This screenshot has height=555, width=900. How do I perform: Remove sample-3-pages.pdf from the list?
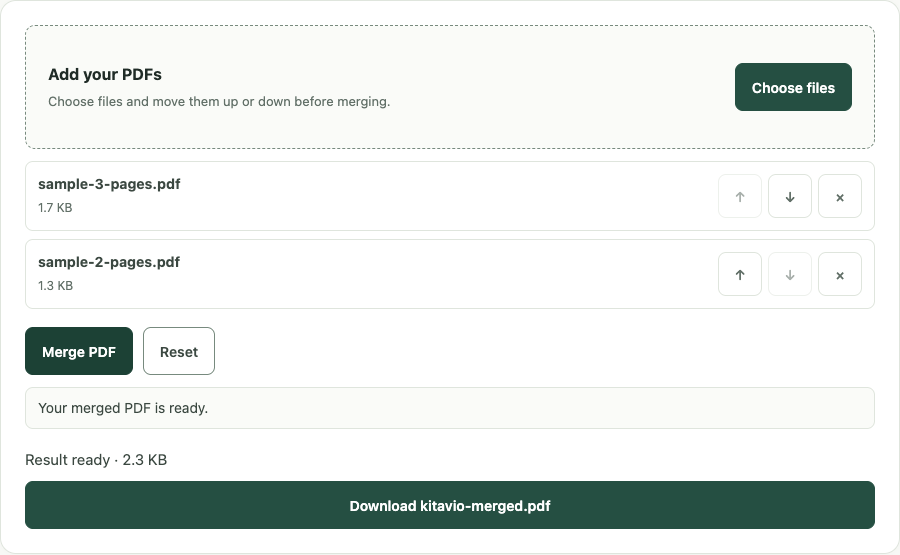coord(840,196)
